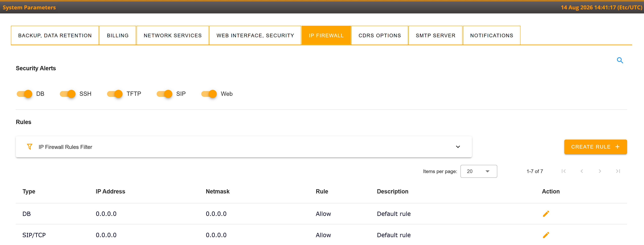Click the Netmask column header

(x=218, y=191)
